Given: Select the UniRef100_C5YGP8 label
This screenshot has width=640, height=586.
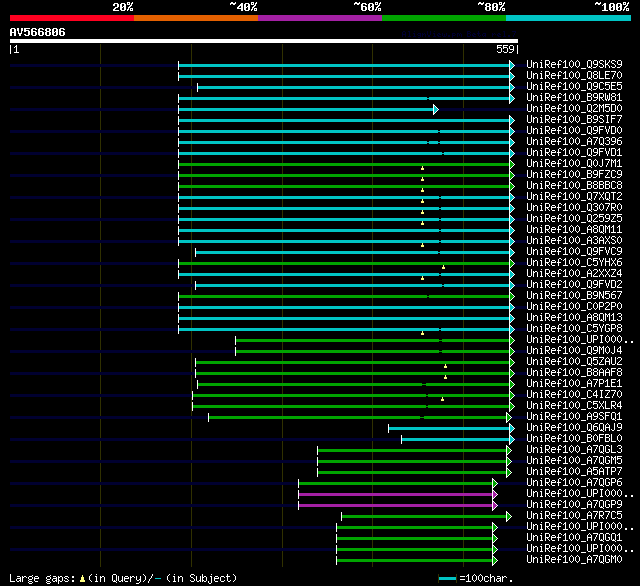Looking at the screenshot, I should point(574,329).
